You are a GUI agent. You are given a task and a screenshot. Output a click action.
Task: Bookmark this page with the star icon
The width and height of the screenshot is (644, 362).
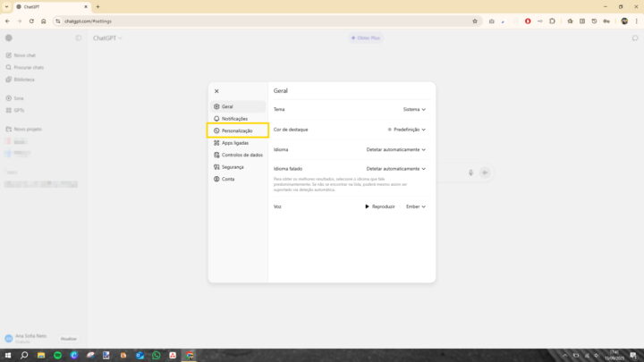coord(475,21)
